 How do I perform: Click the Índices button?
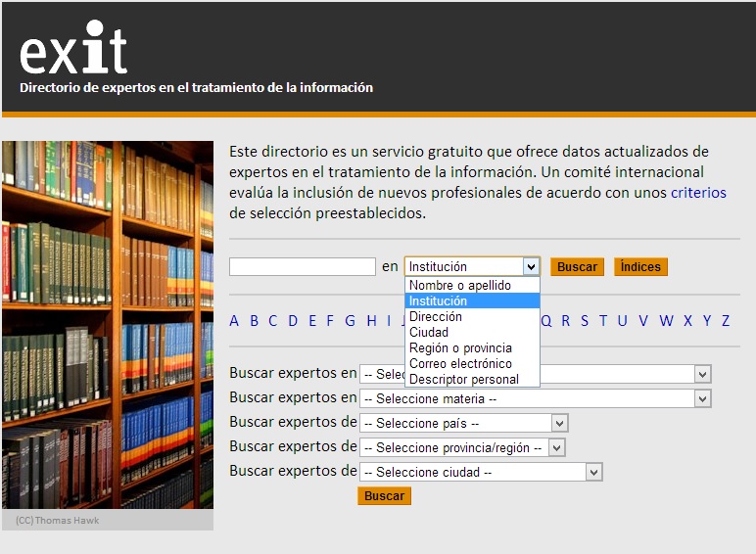640,267
